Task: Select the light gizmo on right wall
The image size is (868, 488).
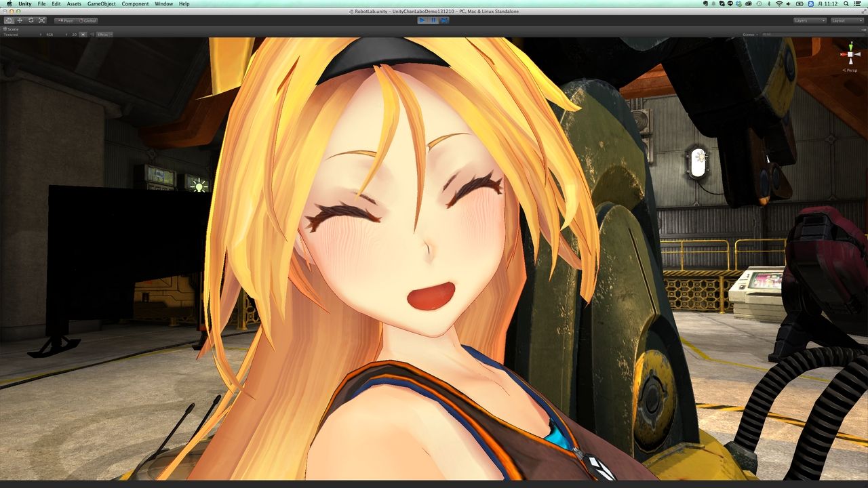Action: tap(700, 157)
